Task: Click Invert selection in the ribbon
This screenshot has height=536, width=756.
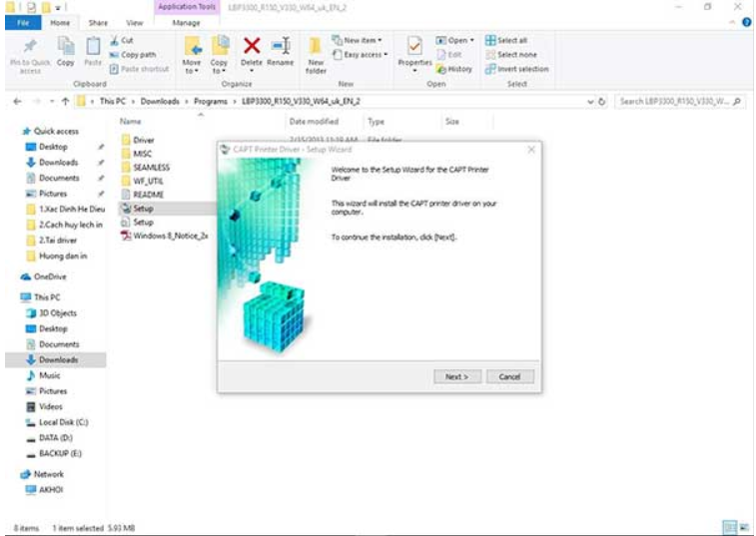Action: tap(516, 69)
